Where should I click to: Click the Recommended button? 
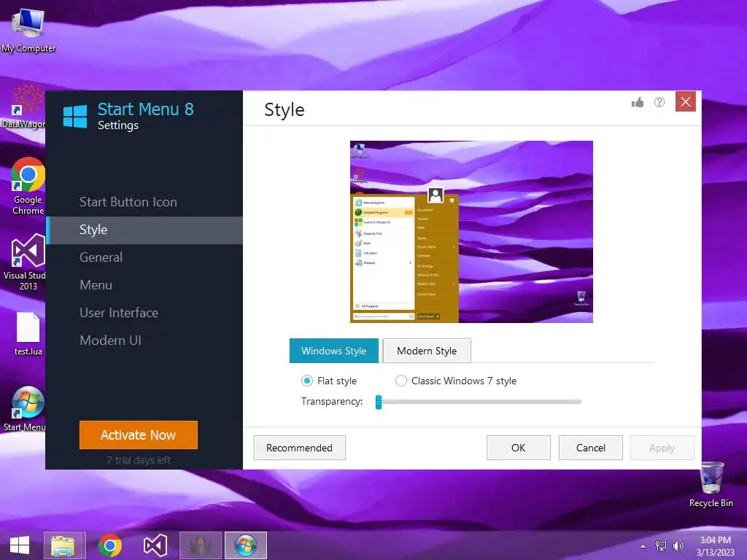tap(299, 448)
